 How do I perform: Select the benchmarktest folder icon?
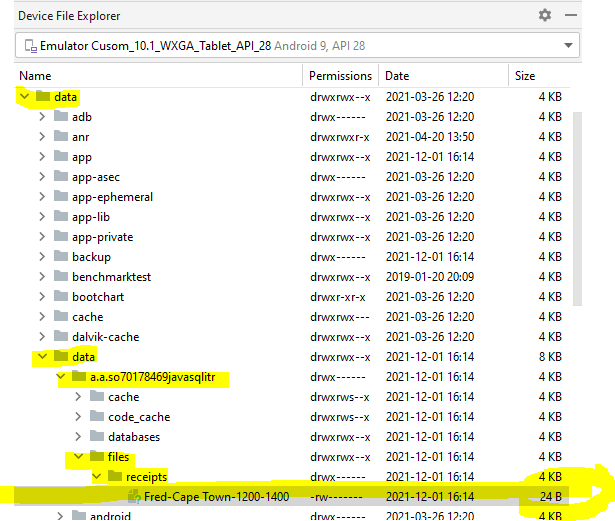click(x=61, y=276)
